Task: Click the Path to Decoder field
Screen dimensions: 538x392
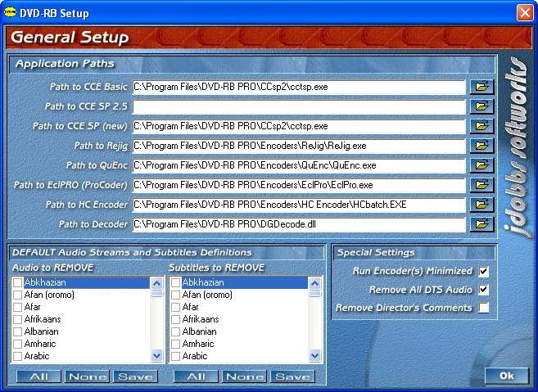Action: (299, 224)
